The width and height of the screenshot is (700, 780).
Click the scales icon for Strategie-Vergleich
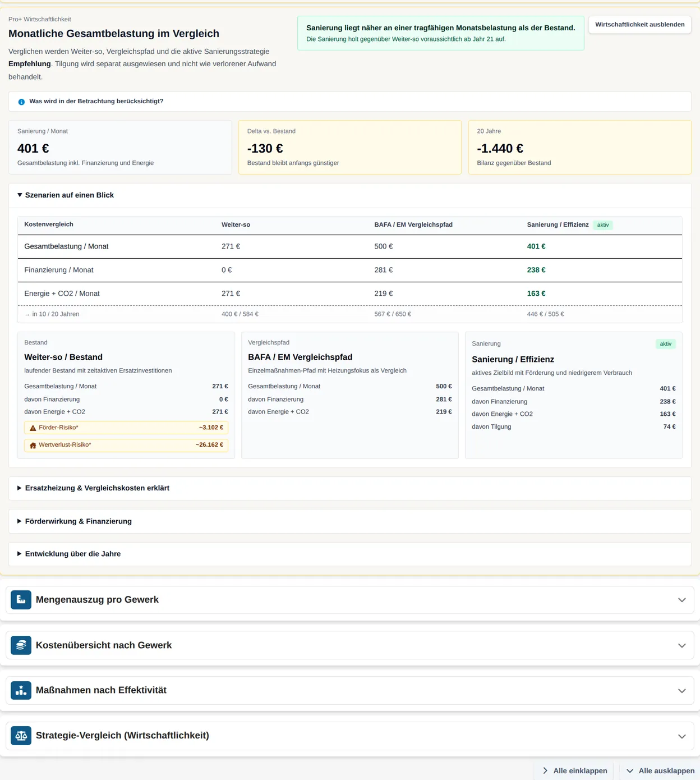[x=21, y=736]
